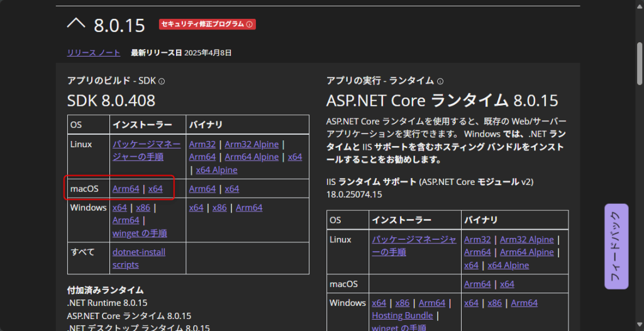Image resolution: width=644 pixels, height=331 pixels.
Task: Click the .NET Runtime 8.0.15 text
Action: pyautogui.click(x=107, y=303)
